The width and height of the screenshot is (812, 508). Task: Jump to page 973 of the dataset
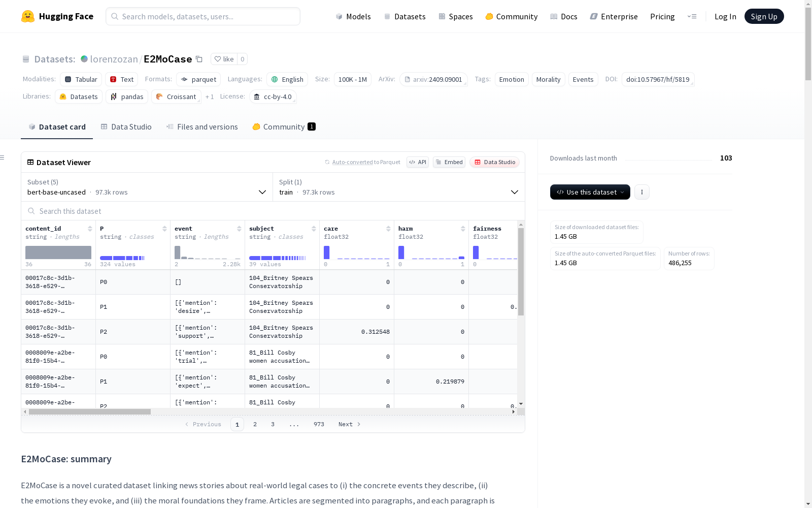(319, 424)
